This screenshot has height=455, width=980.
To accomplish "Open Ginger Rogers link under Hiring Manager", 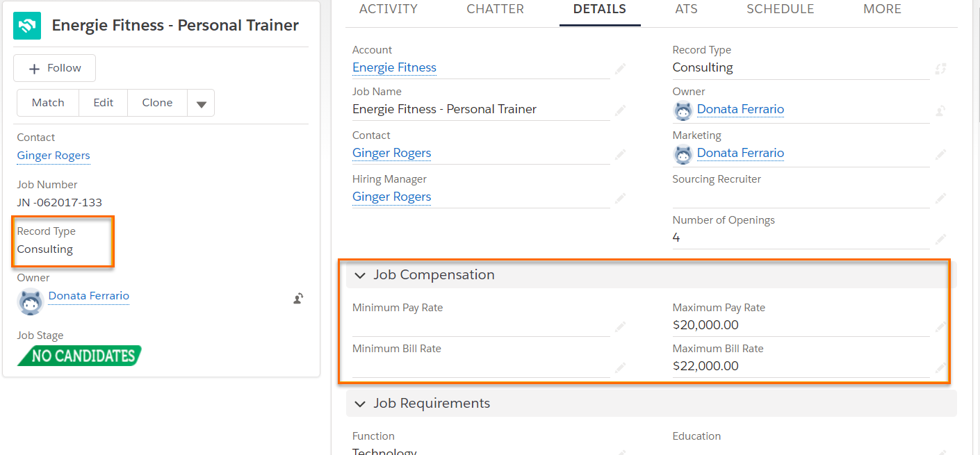I will point(392,197).
